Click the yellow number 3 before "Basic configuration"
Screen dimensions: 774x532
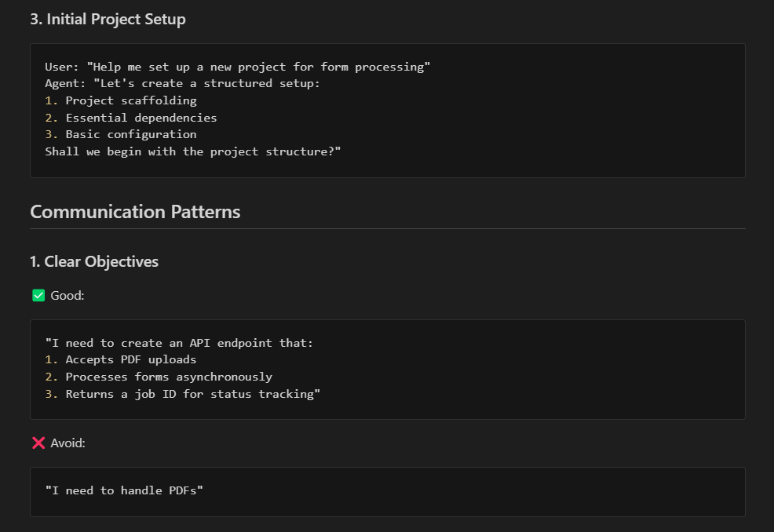[x=49, y=134]
